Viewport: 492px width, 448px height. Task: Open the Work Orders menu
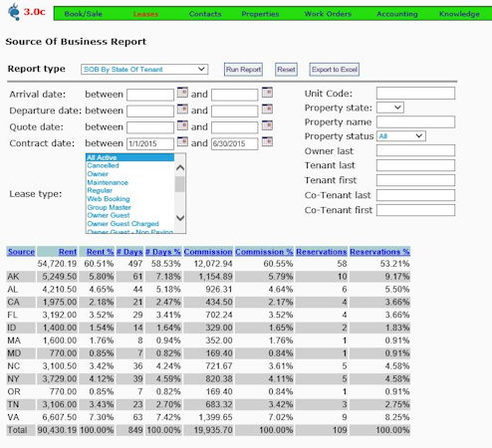point(328,14)
